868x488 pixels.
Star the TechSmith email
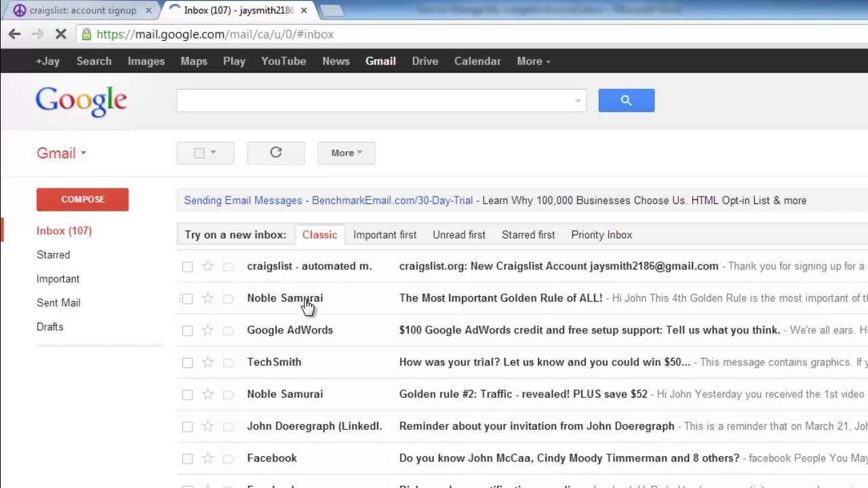208,362
